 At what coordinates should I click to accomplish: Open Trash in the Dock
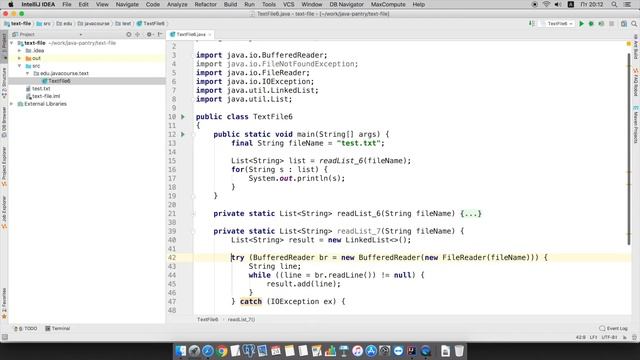coord(459,351)
